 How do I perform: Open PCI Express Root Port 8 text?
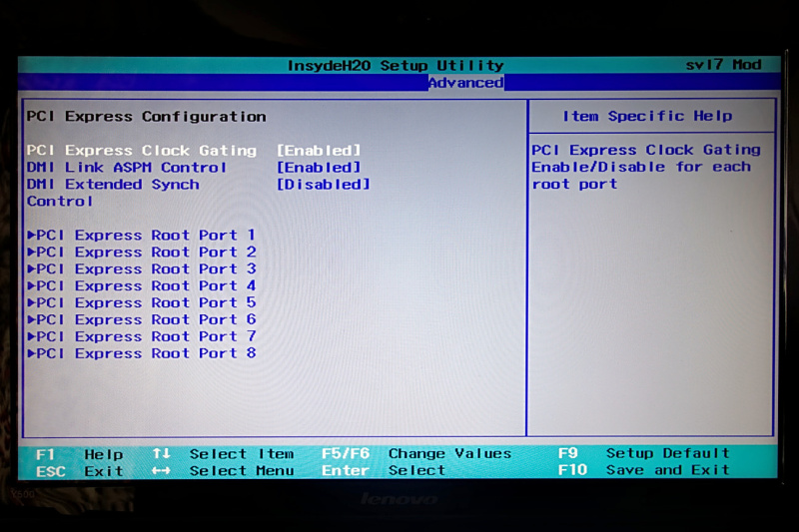pos(146,352)
